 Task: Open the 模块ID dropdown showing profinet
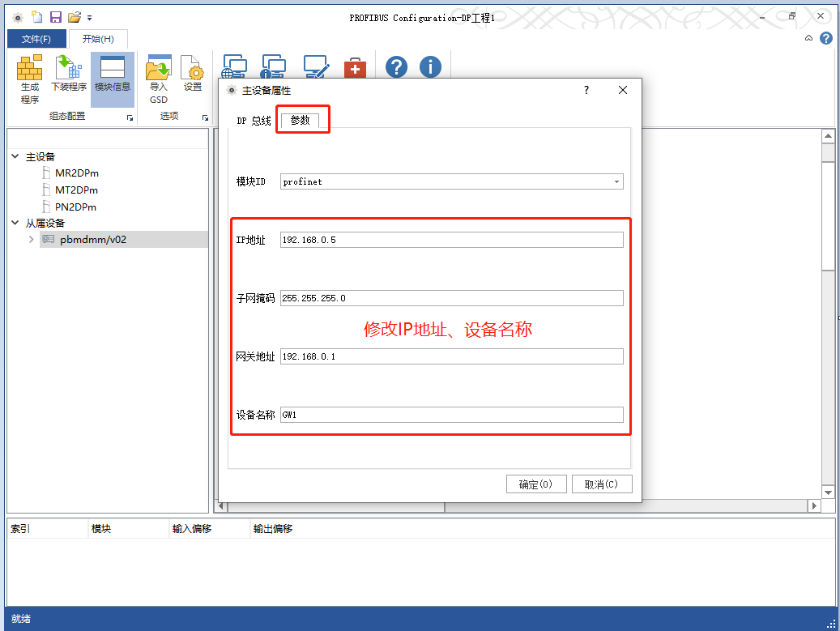(x=617, y=181)
